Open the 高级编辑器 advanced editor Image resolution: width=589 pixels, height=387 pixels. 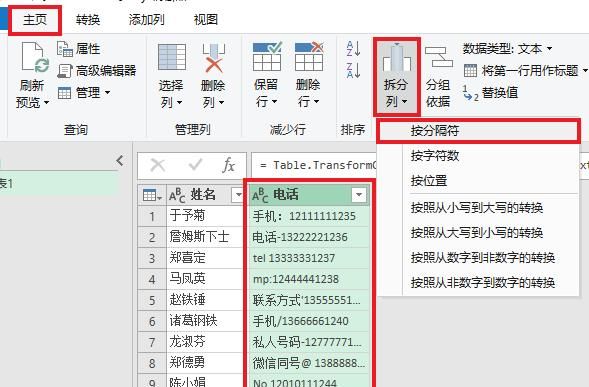(97, 71)
